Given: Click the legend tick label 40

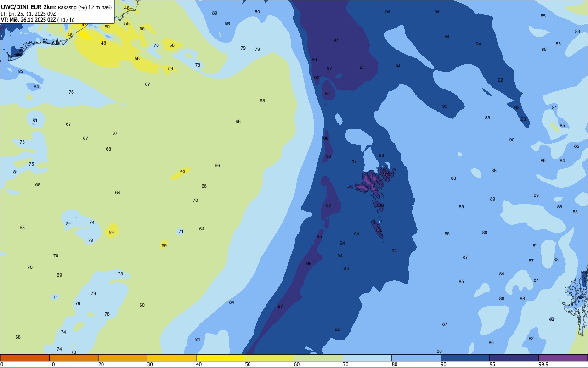Looking at the screenshot, I should [198, 364].
